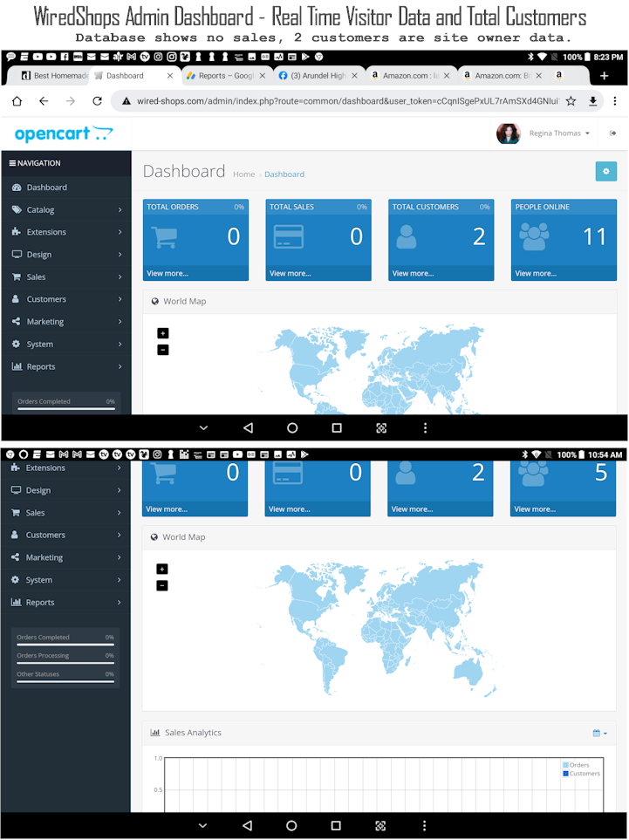Close the Arundel High tab
Image resolution: width=629 pixels, height=840 pixels.
pos(355,76)
